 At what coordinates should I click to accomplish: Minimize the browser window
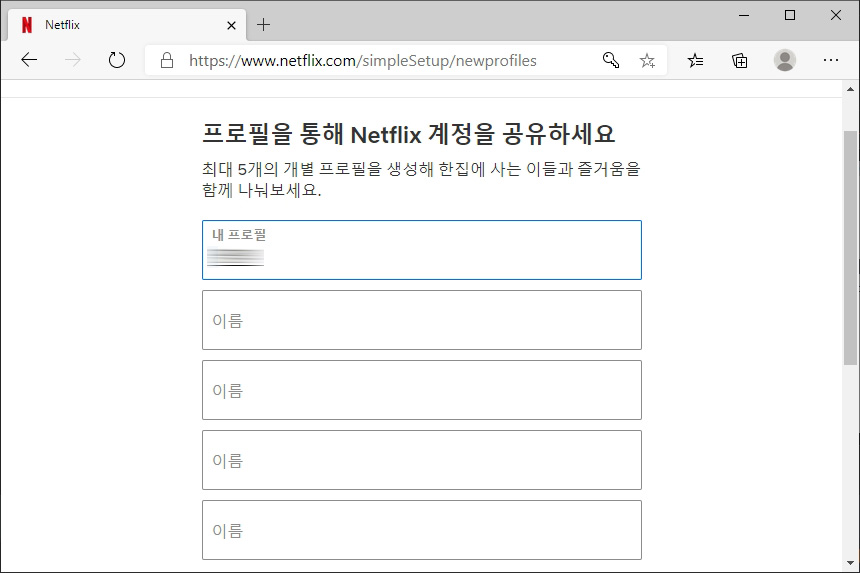coord(744,15)
